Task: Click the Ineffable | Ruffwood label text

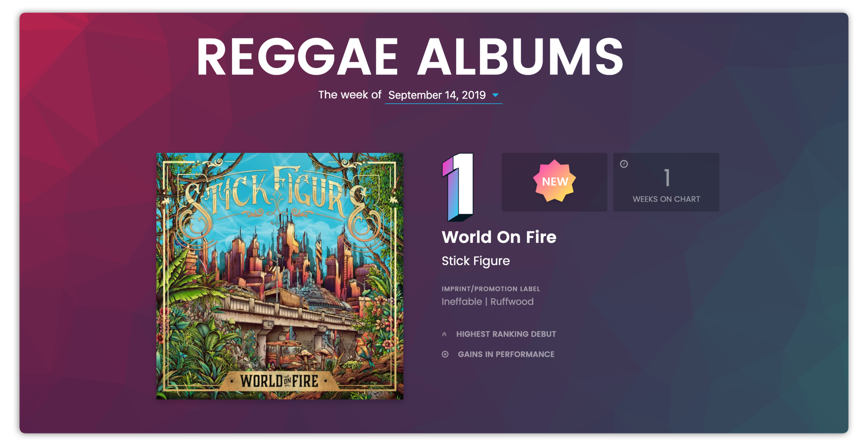Action: tap(487, 301)
